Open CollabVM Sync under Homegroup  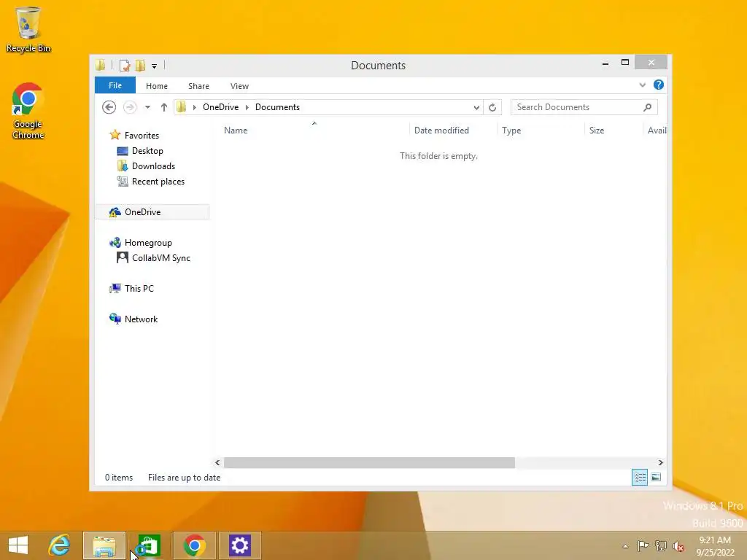(x=161, y=257)
